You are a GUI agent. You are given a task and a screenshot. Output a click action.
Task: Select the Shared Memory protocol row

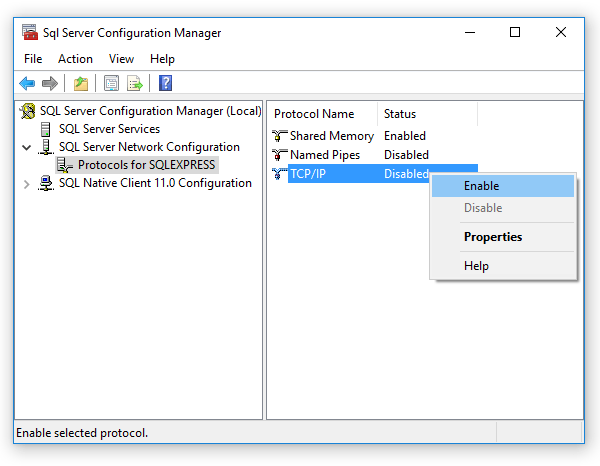click(x=375, y=136)
